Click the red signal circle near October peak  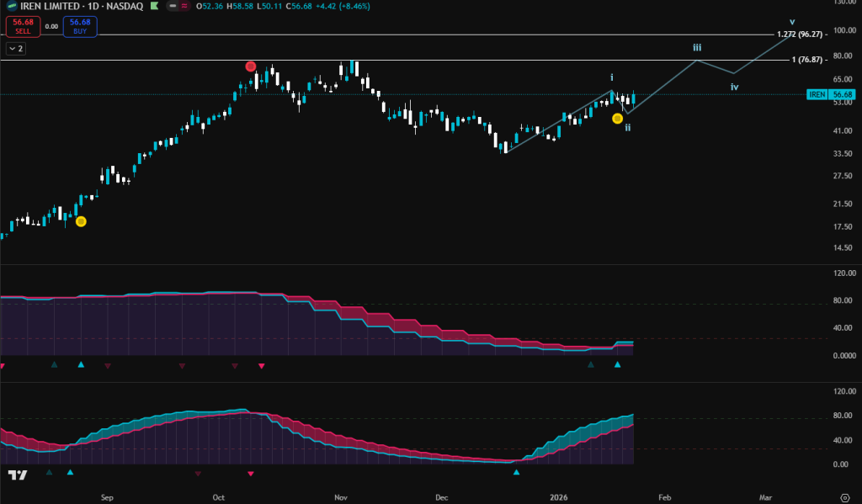coord(250,66)
